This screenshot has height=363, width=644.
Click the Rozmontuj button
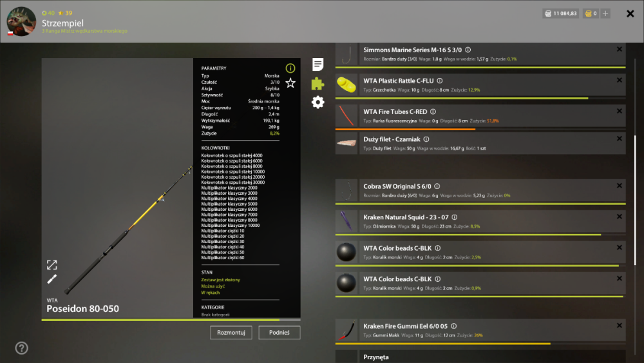(x=231, y=333)
